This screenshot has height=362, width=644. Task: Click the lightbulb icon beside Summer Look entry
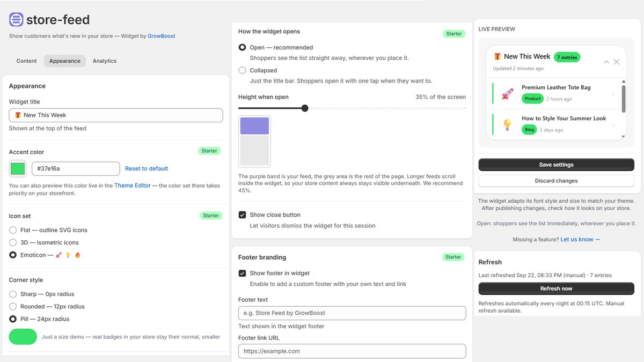coord(507,125)
